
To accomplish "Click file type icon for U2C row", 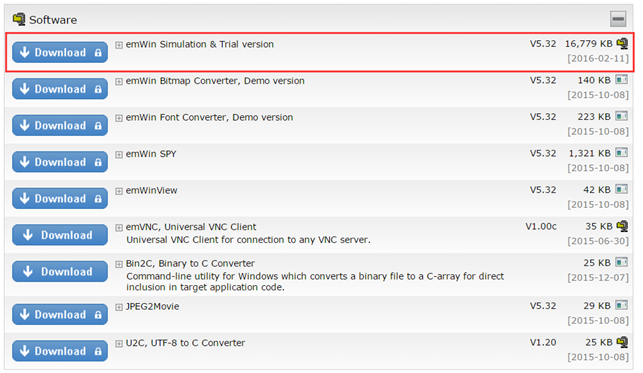I will 622,341.
